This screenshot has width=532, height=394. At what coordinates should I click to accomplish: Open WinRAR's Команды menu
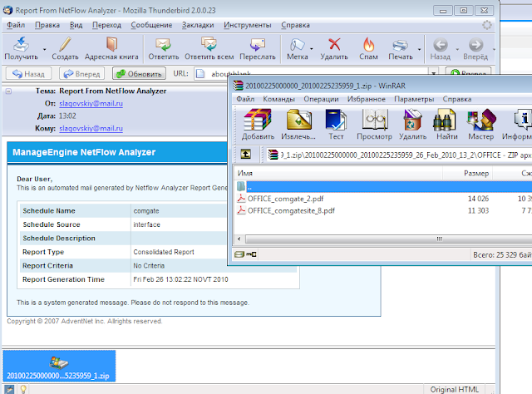pos(278,99)
